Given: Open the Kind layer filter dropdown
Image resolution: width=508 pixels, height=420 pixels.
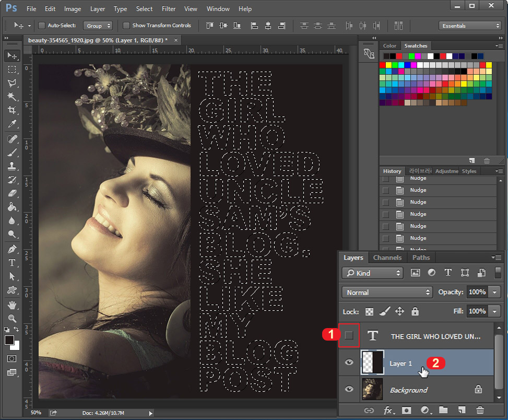Looking at the screenshot, I should pos(373,273).
